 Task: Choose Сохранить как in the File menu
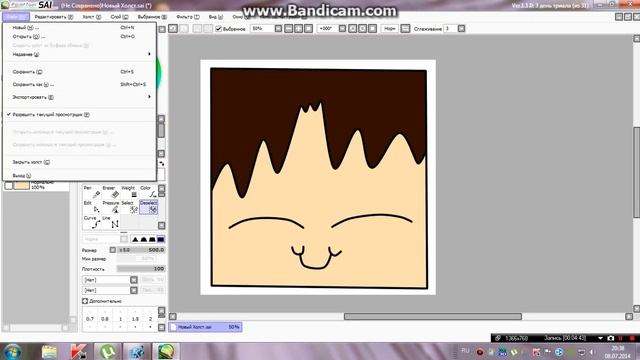click(x=79, y=84)
